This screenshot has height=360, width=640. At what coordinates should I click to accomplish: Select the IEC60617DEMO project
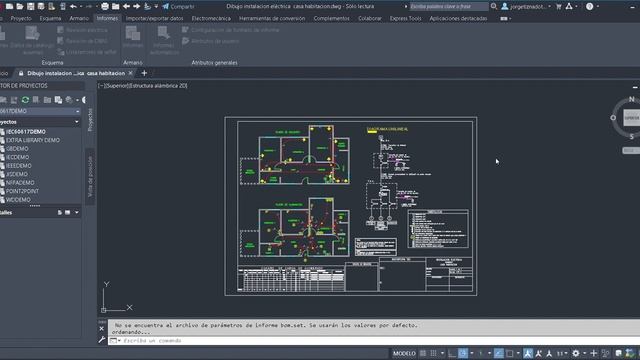25,132
